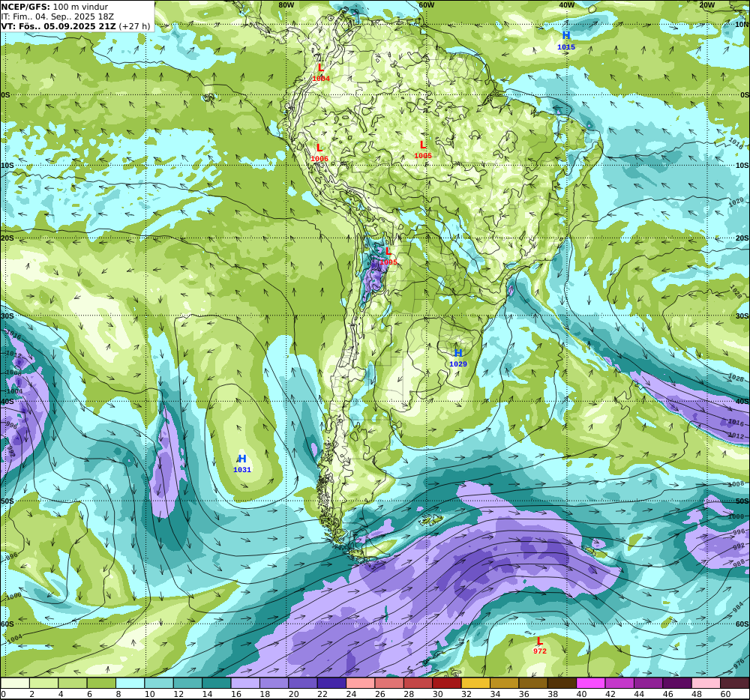The height and width of the screenshot is (700, 750).
Task: Select the IT: Fim.. 04. Sep.. 2025 18Z line
Action: coord(58,16)
